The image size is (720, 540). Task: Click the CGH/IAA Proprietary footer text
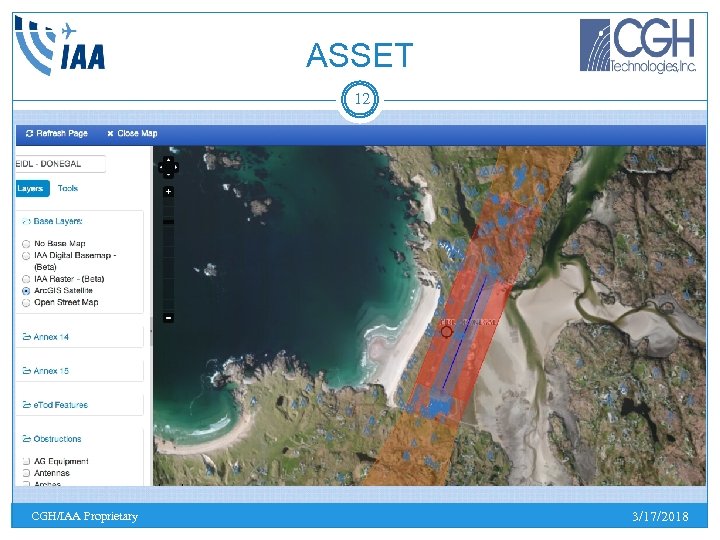point(84,516)
